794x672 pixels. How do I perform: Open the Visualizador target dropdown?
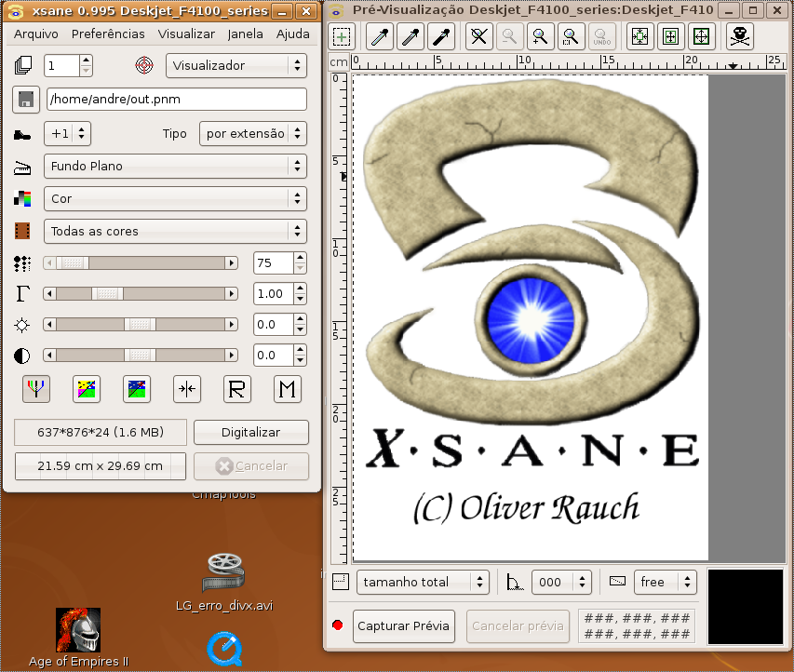pyautogui.click(x=236, y=66)
